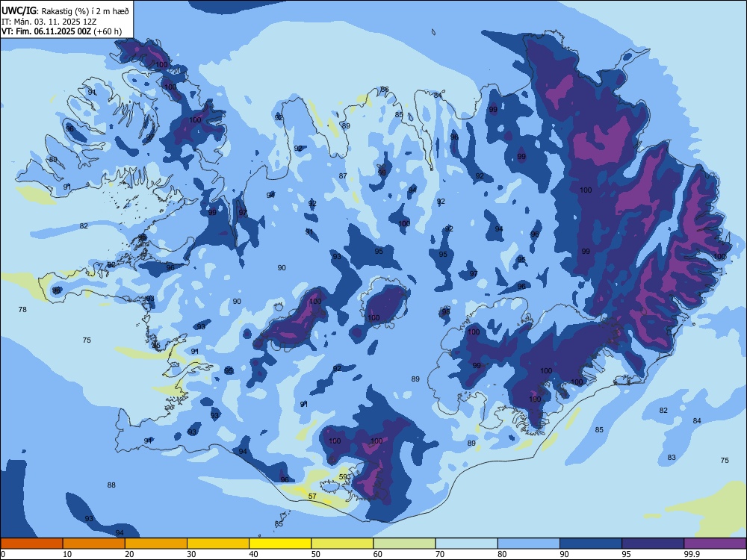Select the map value 57 in the yellow area

[x=312, y=497]
